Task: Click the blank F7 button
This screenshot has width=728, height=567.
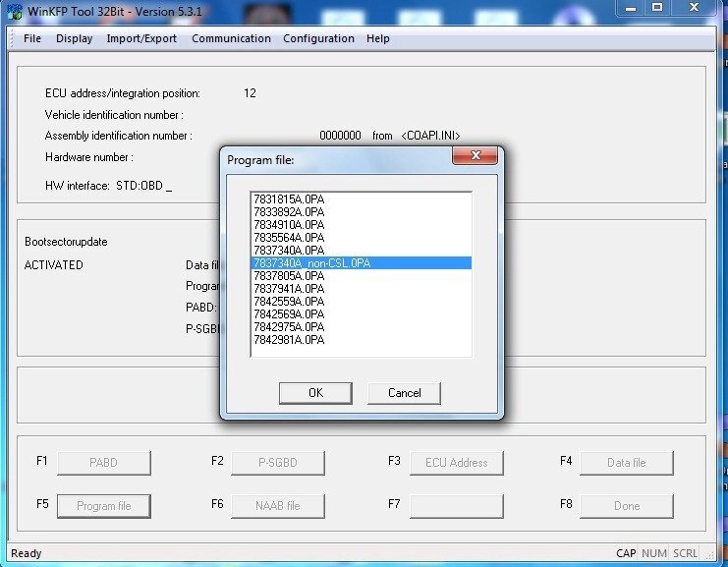Action: point(457,506)
